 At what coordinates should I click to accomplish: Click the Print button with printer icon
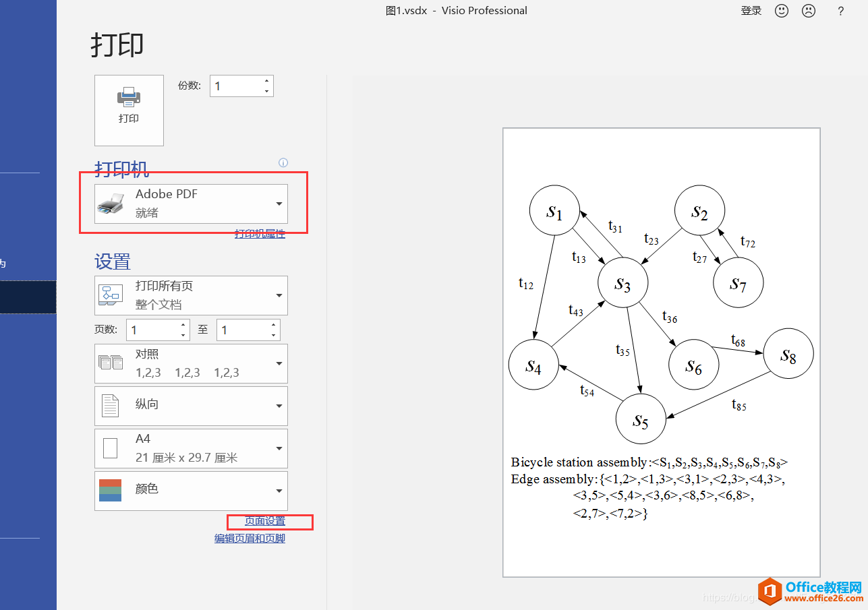(129, 110)
